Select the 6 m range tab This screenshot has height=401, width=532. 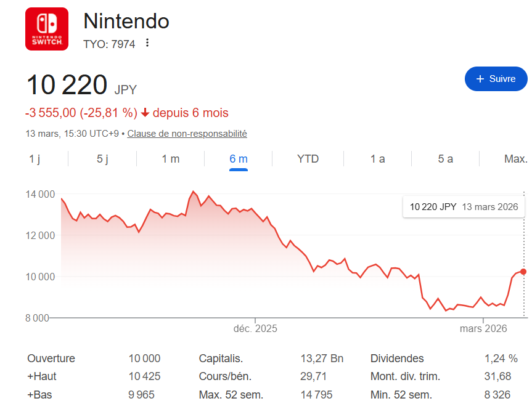[239, 159]
